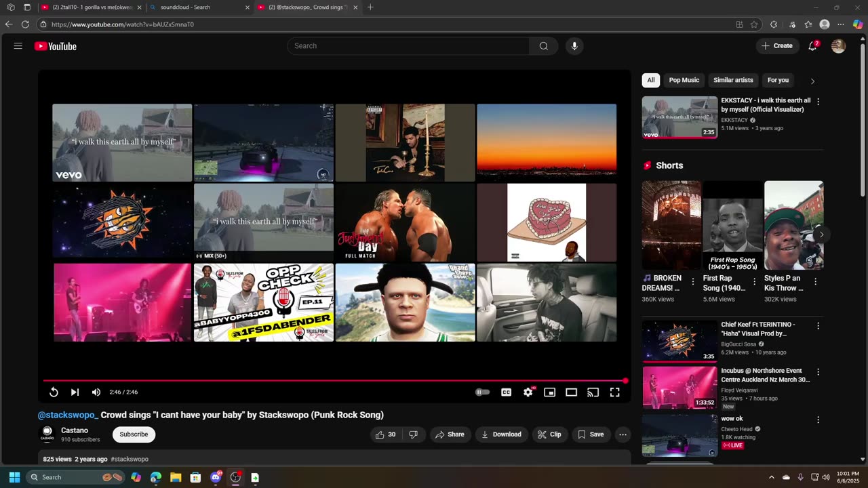Image resolution: width=868 pixels, height=488 pixels.
Task: Toggle closed captions on the player
Action: (506, 392)
